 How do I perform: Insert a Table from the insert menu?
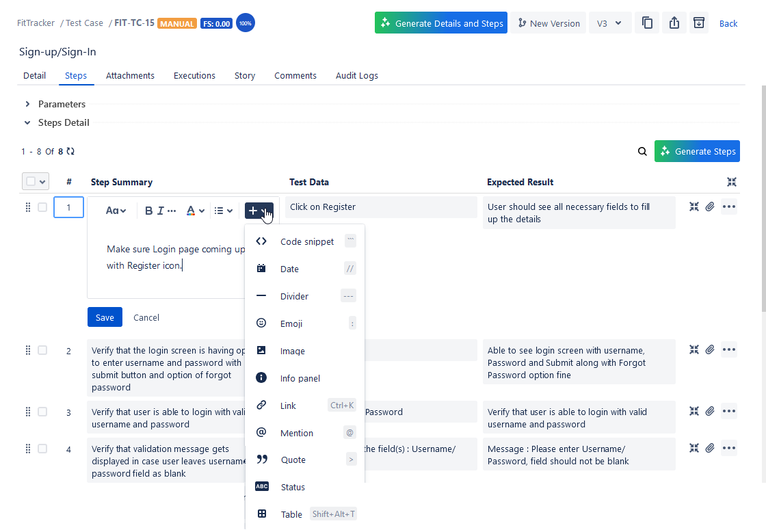[x=291, y=514]
